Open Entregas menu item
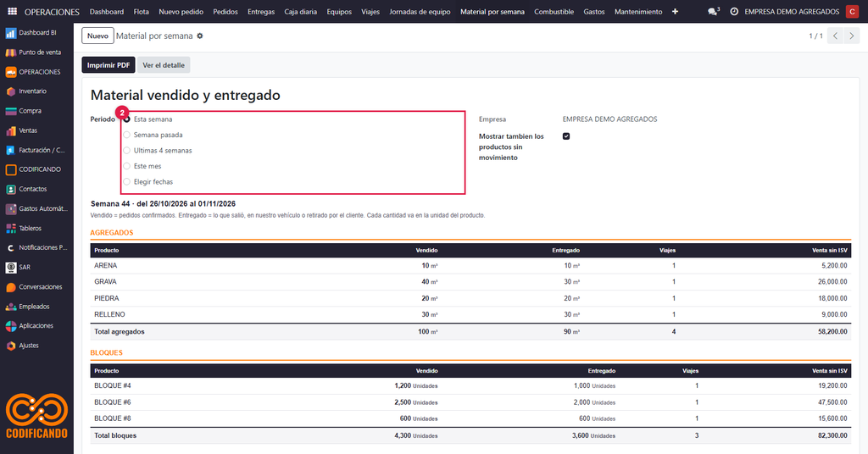This screenshot has height=454, width=868. (x=261, y=12)
